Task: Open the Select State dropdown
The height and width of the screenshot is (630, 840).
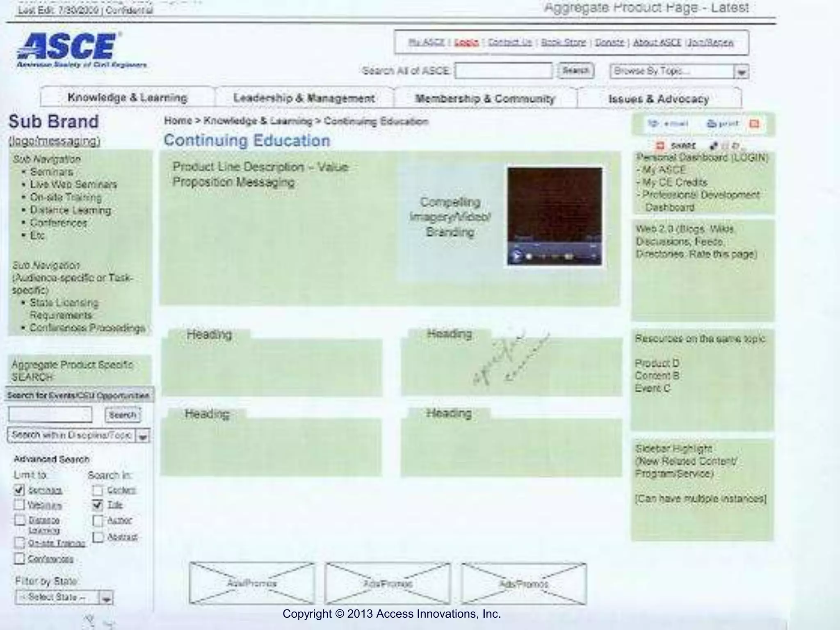Action: point(106,598)
